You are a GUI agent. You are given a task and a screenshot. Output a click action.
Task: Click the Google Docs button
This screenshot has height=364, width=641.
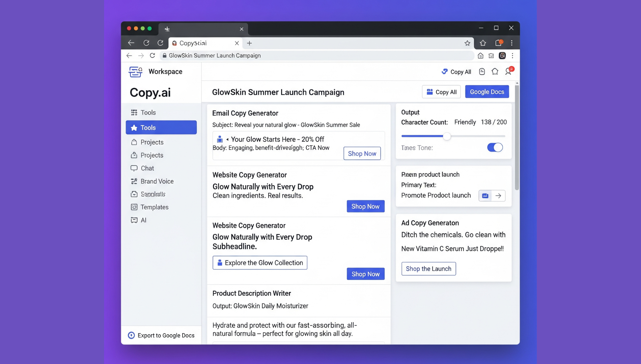pos(487,92)
